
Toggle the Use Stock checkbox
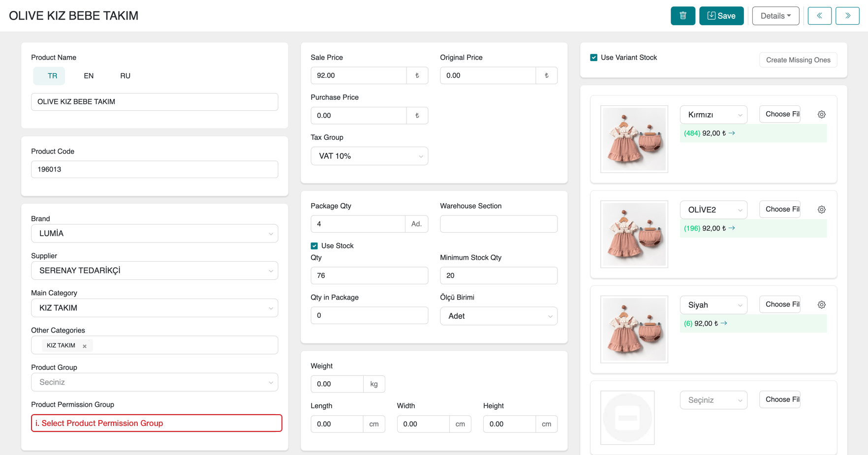[314, 246]
